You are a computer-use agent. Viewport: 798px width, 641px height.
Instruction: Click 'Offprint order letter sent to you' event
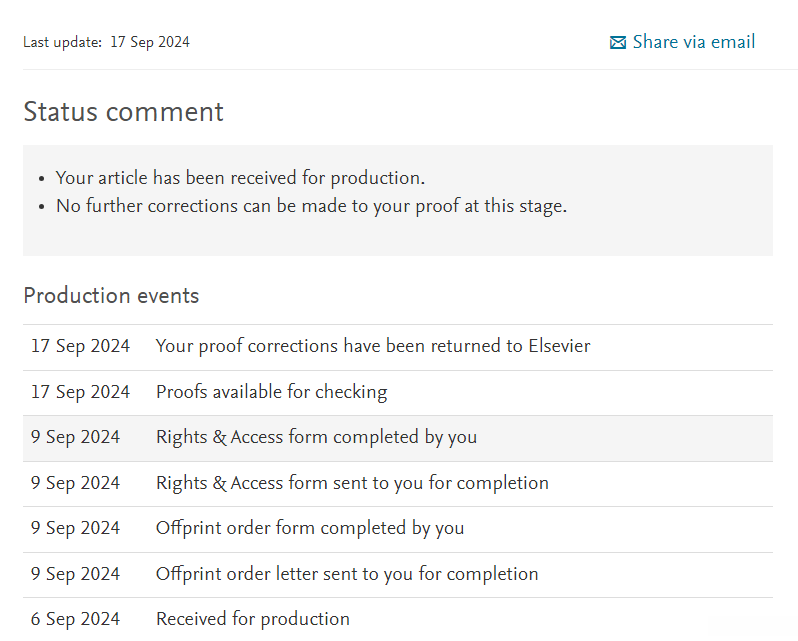347,574
